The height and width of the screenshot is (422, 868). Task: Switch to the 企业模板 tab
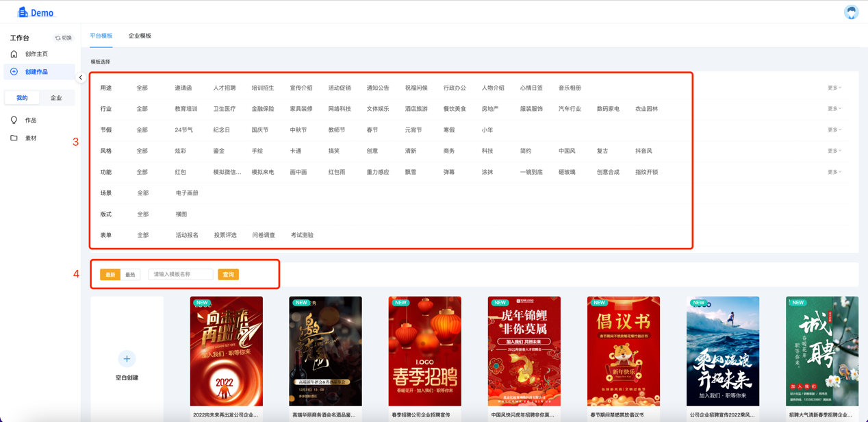(140, 36)
